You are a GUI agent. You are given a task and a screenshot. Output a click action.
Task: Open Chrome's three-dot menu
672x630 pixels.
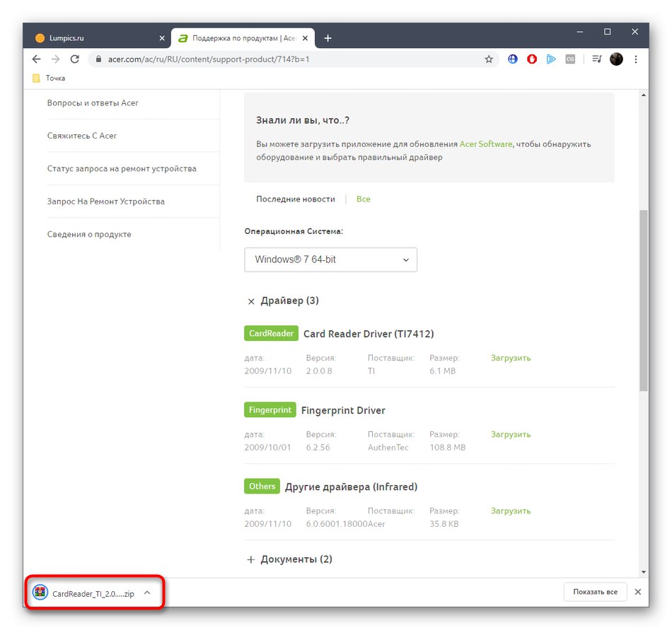click(x=636, y=59)
